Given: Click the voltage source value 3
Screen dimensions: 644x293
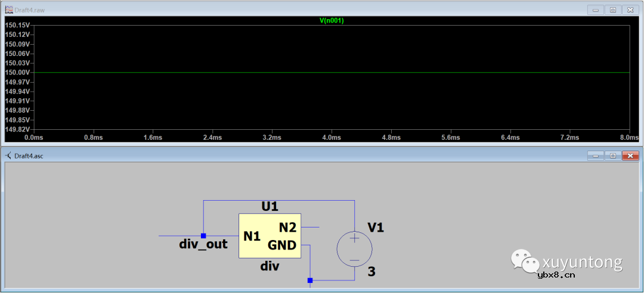Looking at the screenshot, I should click(x=371, y=272).
